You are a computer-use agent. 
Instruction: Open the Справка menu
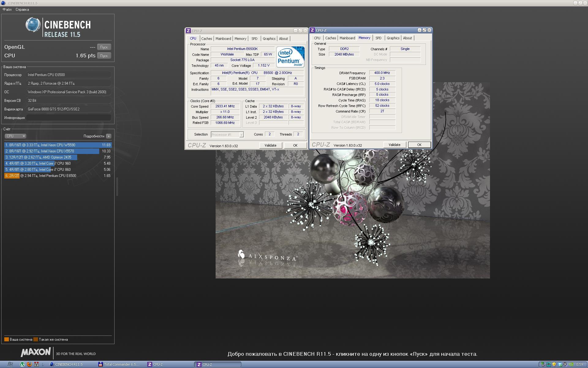(x=22, y=10)
